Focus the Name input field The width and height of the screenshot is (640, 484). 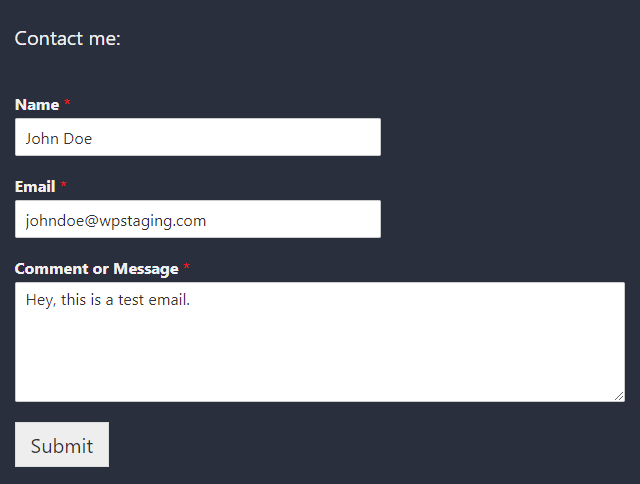[x=198, y=137]
